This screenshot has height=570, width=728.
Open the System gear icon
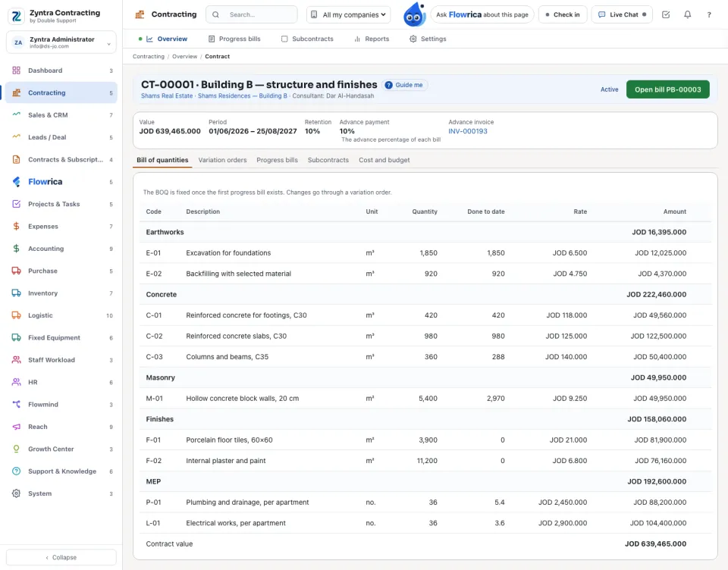pyautogui.click(x=16, y=493)
